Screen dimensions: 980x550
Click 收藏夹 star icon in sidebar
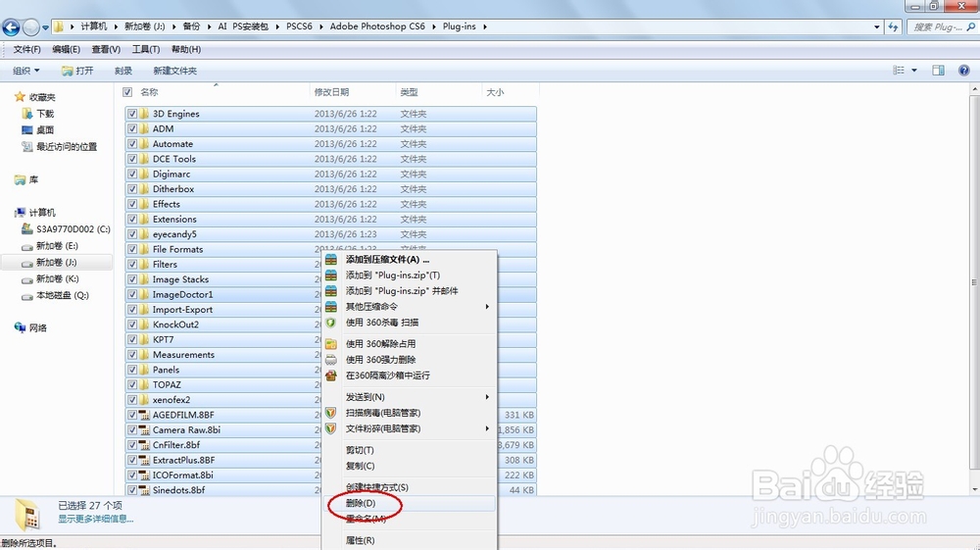20,97
